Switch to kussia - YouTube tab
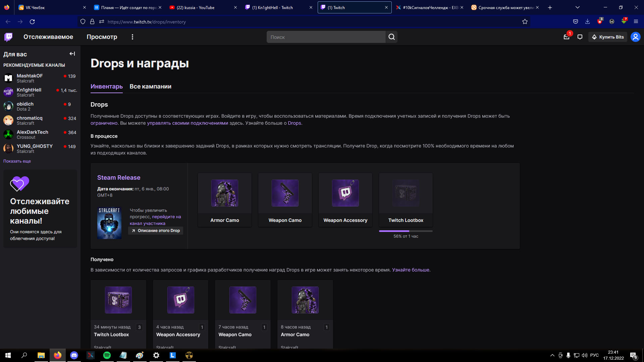 click(x=203, y=7)
